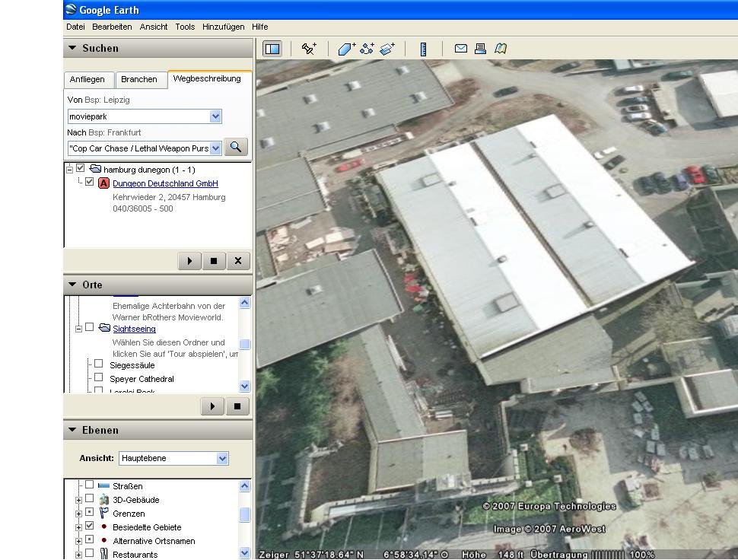
Task: Open the Sightseeing link
Action: pos(134,329)
